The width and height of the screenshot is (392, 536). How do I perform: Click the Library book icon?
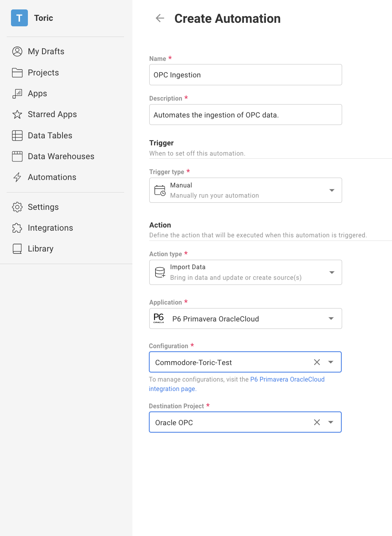pyautogui.click(x=17, y=249)
